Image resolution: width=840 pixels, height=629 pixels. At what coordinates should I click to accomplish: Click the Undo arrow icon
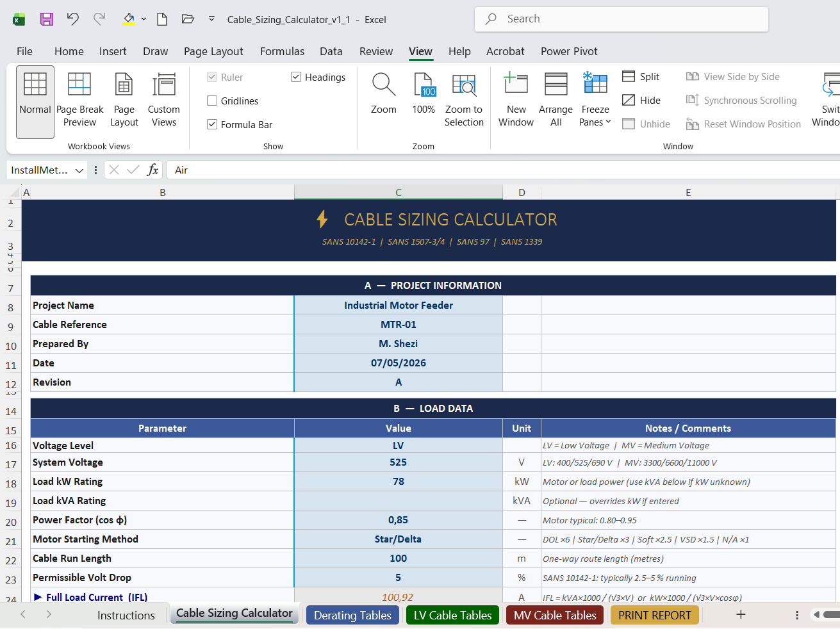click(73, 19)
